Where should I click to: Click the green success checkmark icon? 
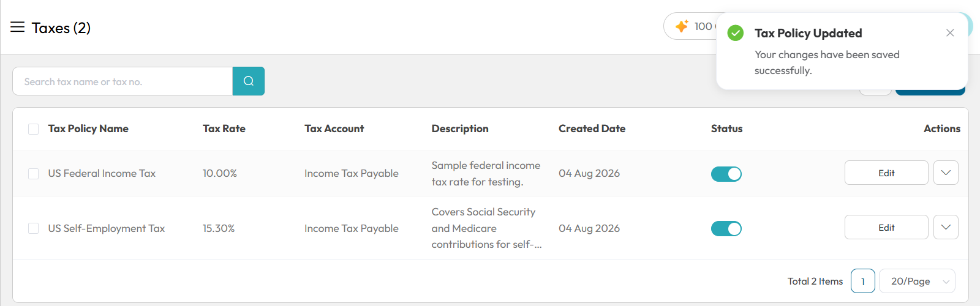point(736,33)
